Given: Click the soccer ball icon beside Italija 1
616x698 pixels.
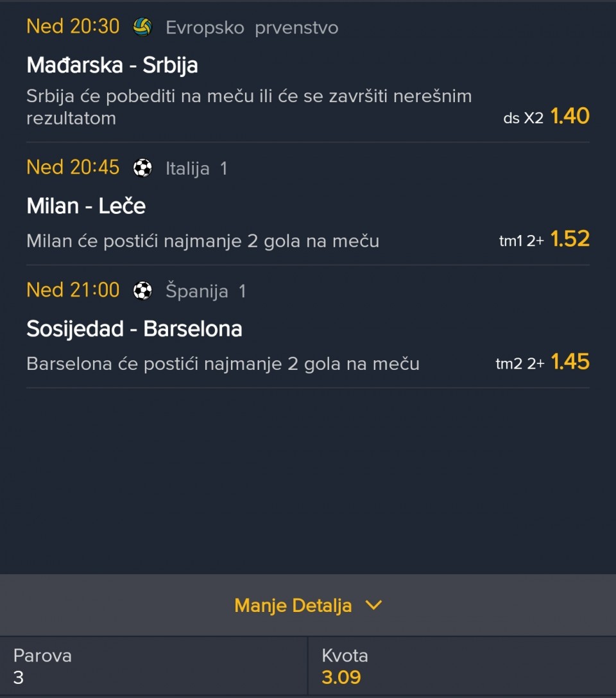Looking at the screenshot, I should point(142,168).
